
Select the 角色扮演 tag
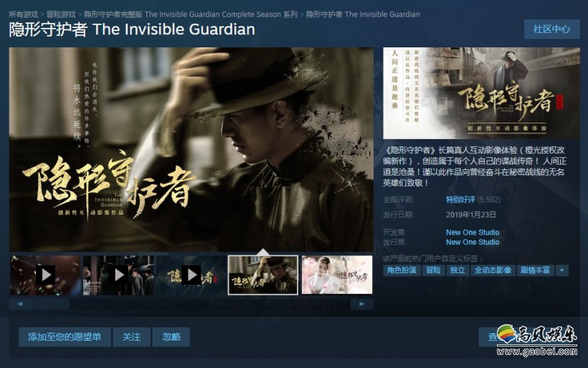point(402,270)
